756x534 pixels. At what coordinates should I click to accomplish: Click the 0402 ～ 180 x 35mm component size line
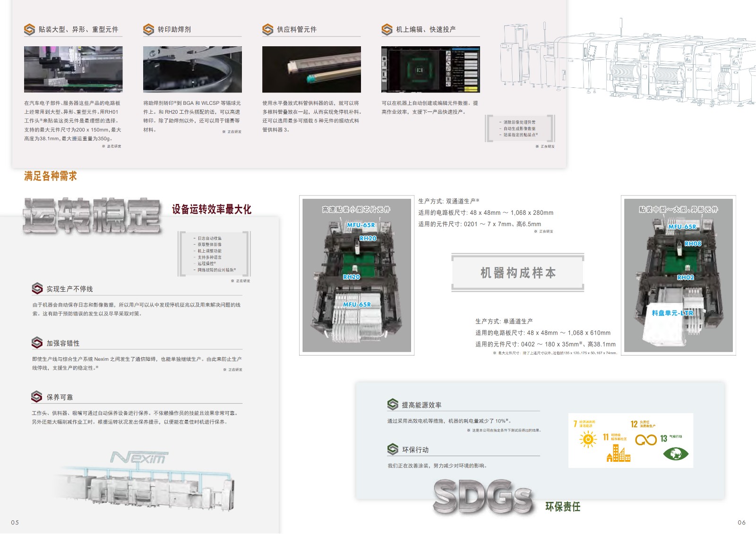point(545,344)
